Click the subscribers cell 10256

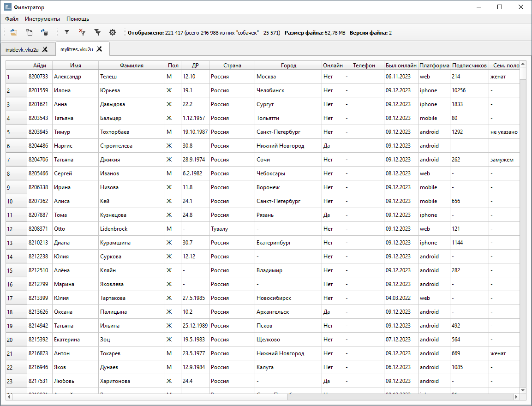[x=470, y=90]
